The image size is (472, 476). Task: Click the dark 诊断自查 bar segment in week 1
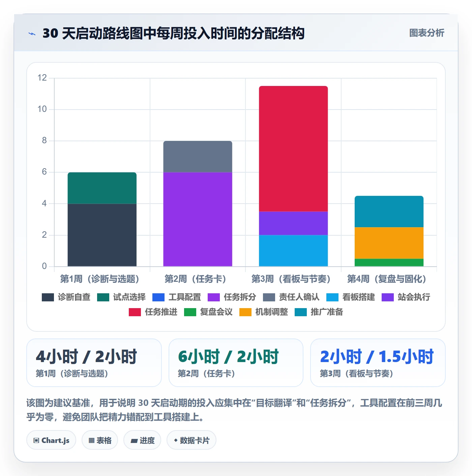tap(102, 235)
